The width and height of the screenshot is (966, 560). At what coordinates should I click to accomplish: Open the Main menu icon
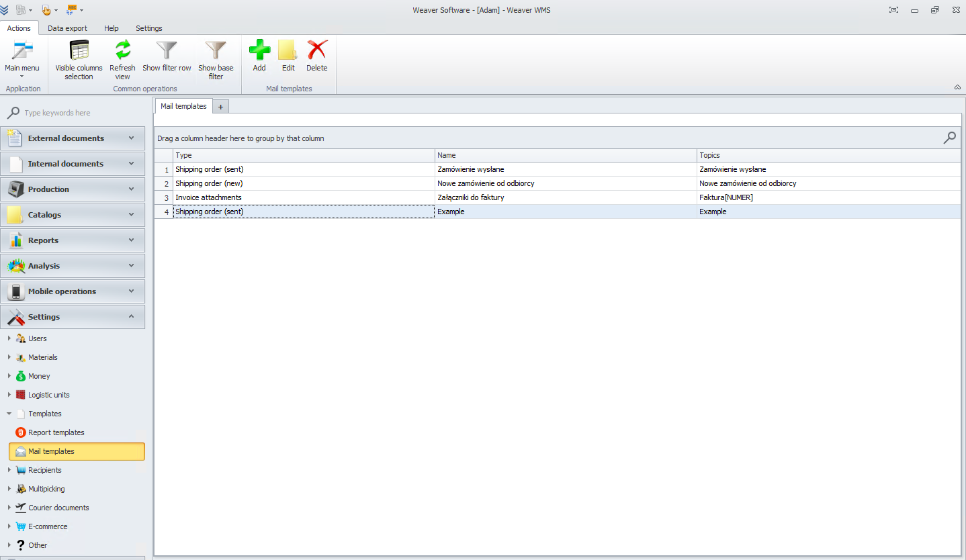coord(22,51)
